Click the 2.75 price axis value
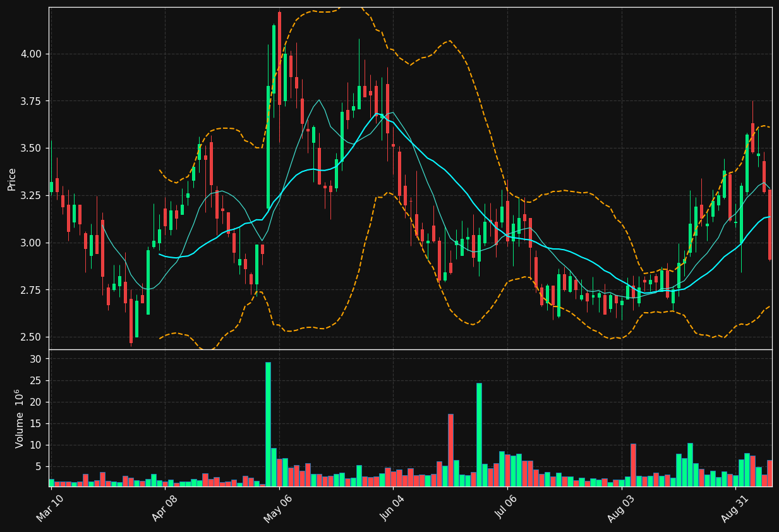Viewport: 779px width, 532px height. click(x=32, y=290)
